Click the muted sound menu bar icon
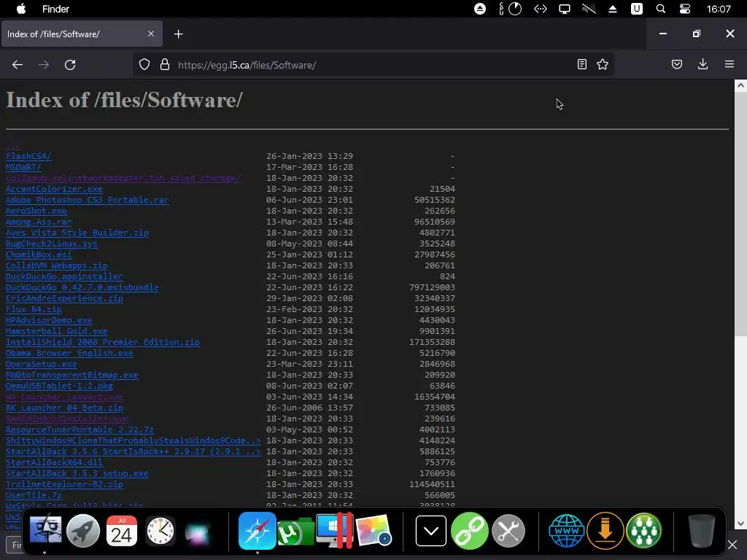Screen dimensions: 747x560 tap(589, 9)
